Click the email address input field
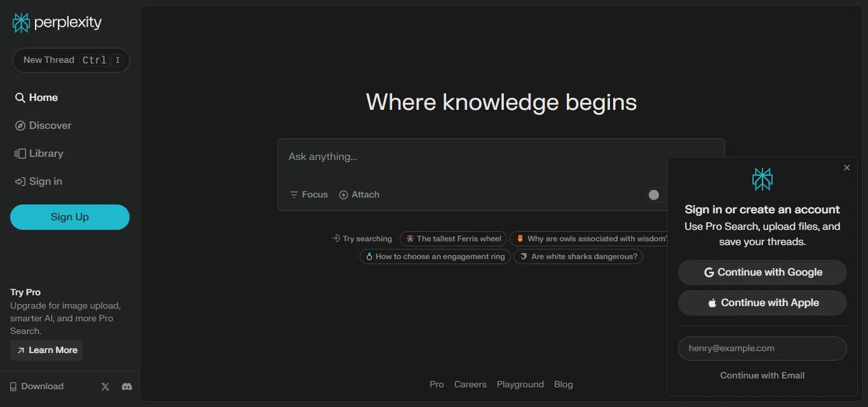Screen dimensions: 868x407 tap(762, 348)
